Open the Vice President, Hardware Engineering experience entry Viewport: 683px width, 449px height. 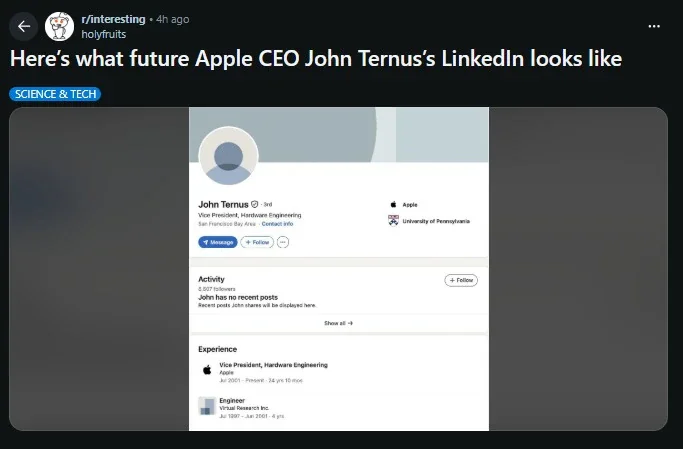(x=273, y=365)
